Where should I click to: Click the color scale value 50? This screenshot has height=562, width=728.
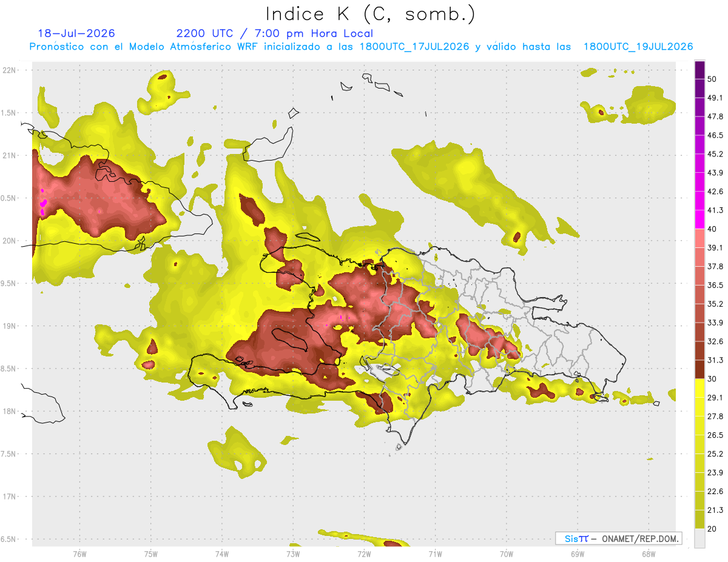click(713, 79)
